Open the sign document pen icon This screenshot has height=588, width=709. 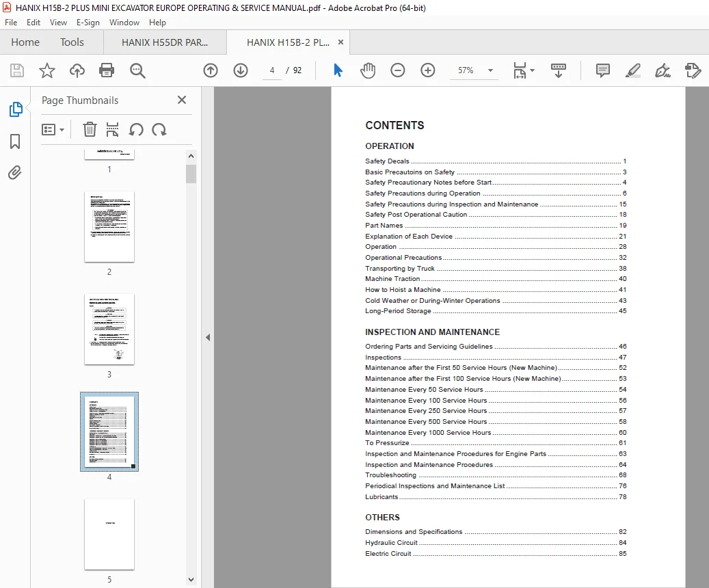tap(663, 70)
